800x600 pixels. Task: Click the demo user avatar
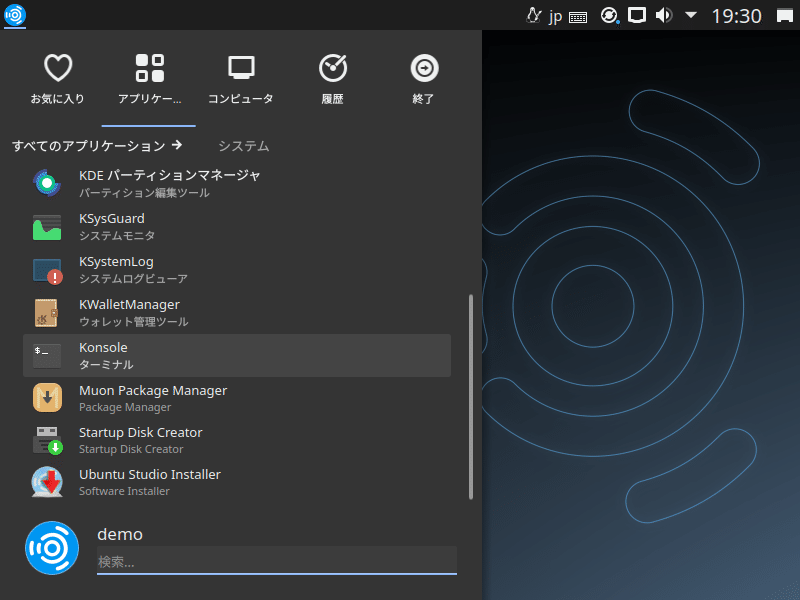pyautogui.click(x=52, y=548)
